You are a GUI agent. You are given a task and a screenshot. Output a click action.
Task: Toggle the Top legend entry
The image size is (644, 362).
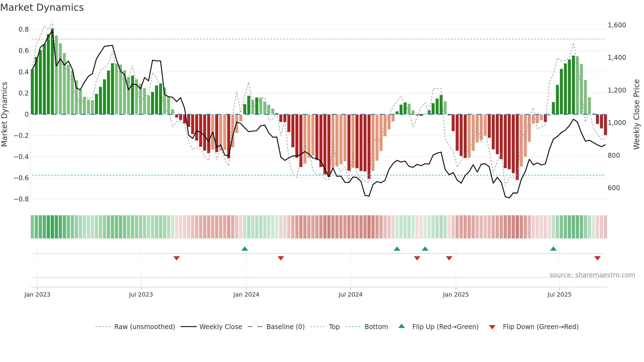[x=325, y=327]
